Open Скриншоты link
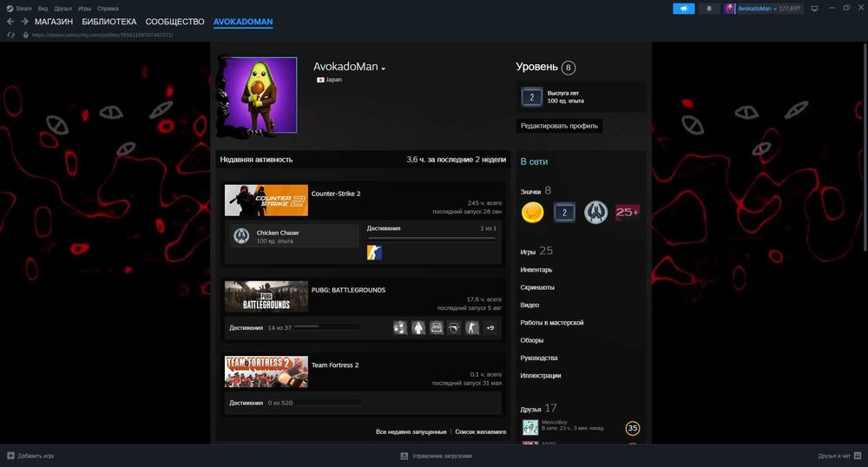868x467 pixels. (537, 287)
